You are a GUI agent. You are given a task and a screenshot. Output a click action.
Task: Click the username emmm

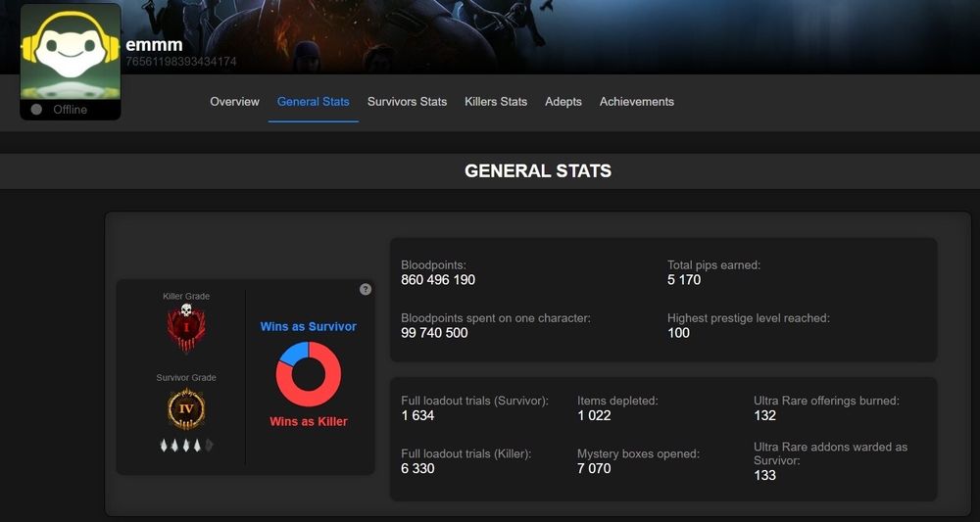point(154,45)
